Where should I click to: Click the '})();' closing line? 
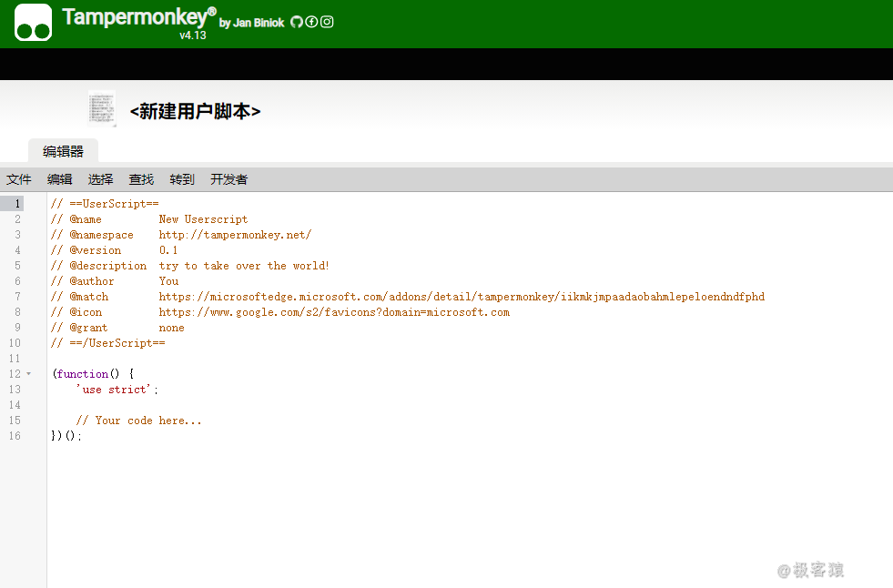coord(66,436)
